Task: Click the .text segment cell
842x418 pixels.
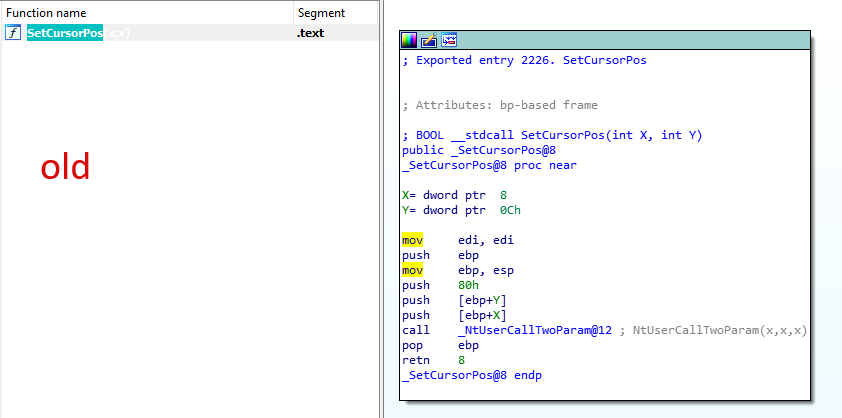Action: pyautogui.click(x=311, y=33)
